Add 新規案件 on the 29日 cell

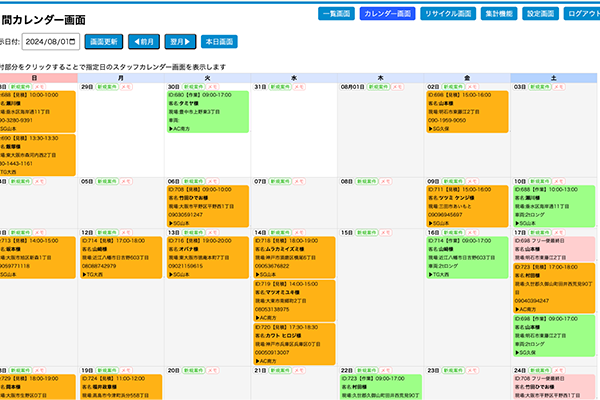coord(110,87)
